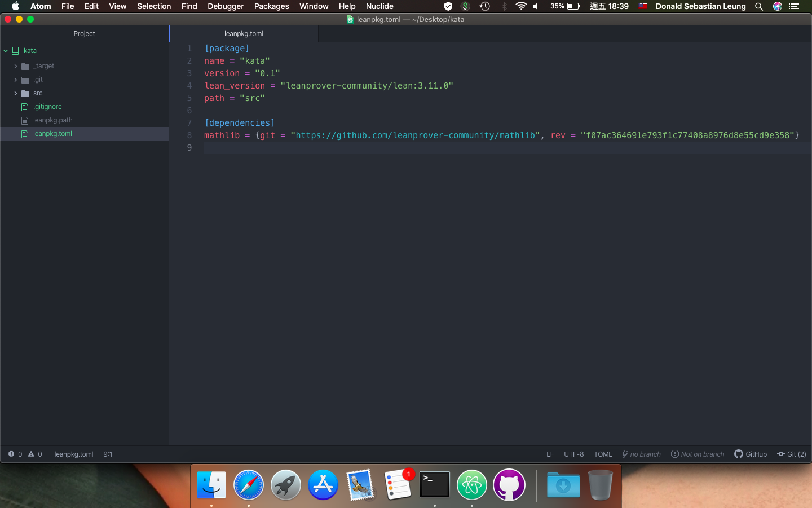Click 'no branch' in status bar
Image resolution: width=812 pixels, height=508 pixels.
[641, 454]
